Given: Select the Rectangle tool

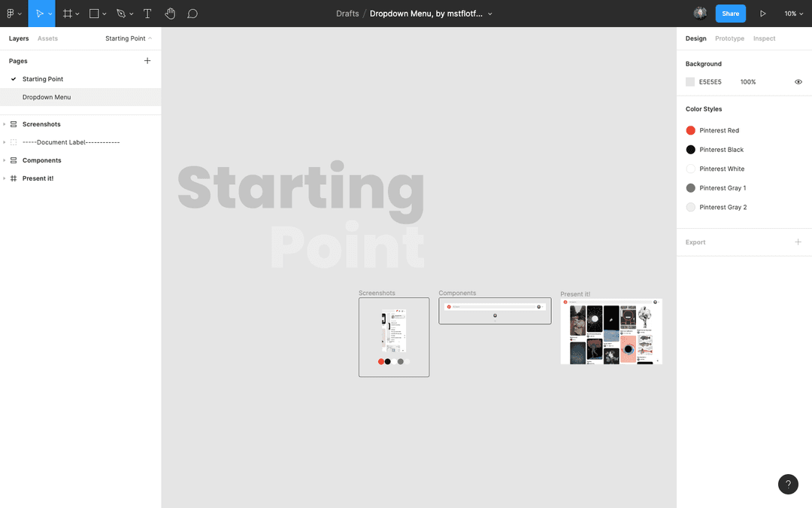Looking at the screenshot, I should (93, 13).
